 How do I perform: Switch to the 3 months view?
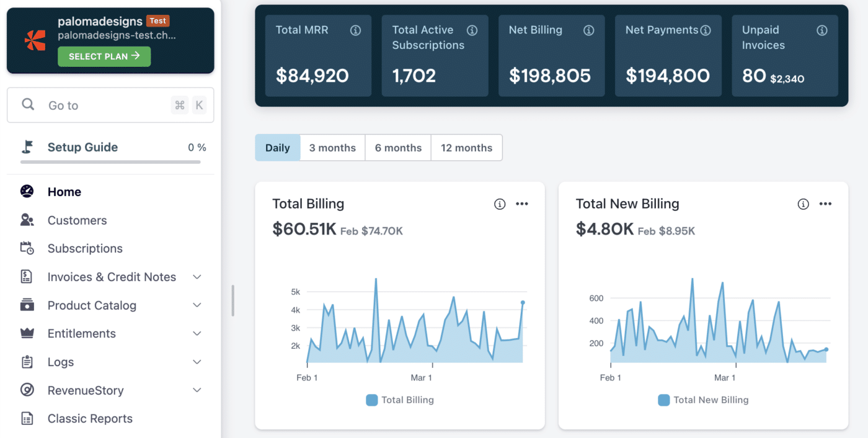click(x=332, y=148)
